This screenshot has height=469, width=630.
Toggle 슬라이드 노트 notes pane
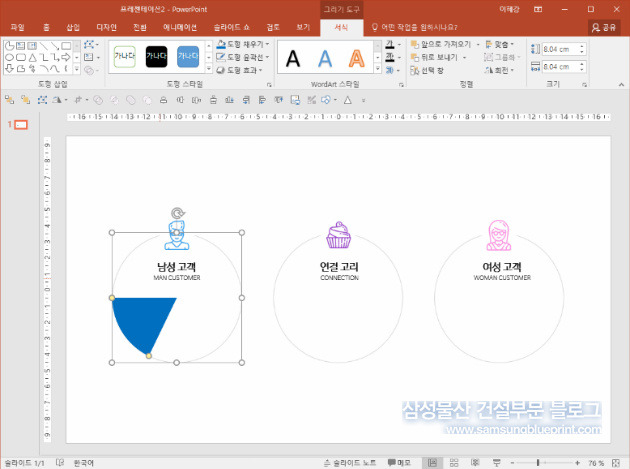point(350,463)
